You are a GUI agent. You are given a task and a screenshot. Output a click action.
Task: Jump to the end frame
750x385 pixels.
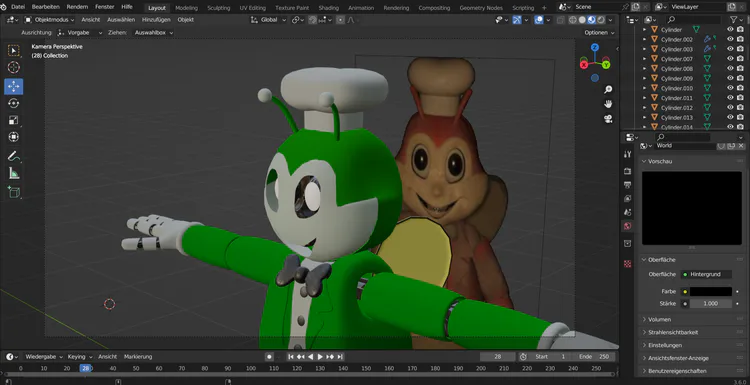pyautogui.click(x=340, y=357)
